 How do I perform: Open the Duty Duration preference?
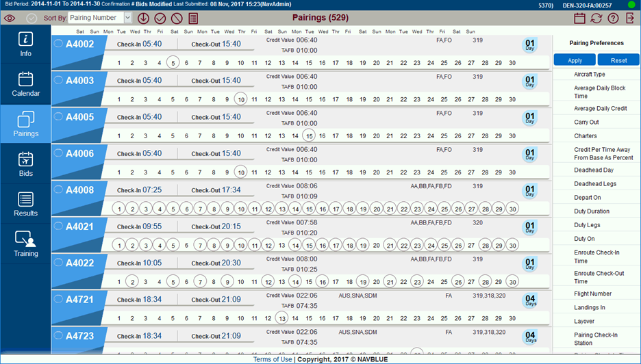pyautogui.click(x=592, y=211)
